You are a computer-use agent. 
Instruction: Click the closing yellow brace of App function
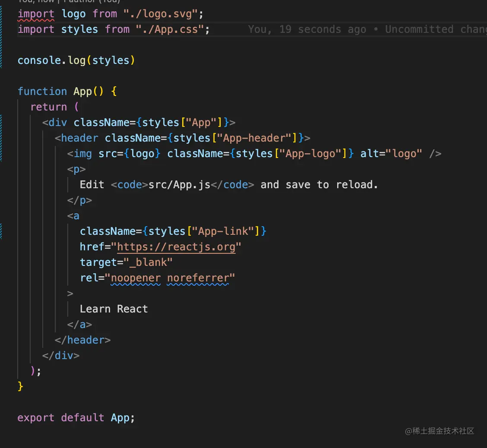pos(20,387)
